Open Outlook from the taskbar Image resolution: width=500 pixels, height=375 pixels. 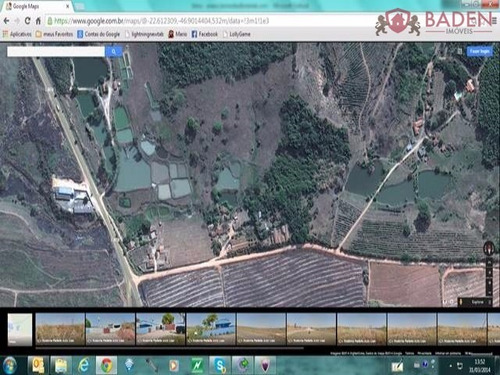coord(38,365)
